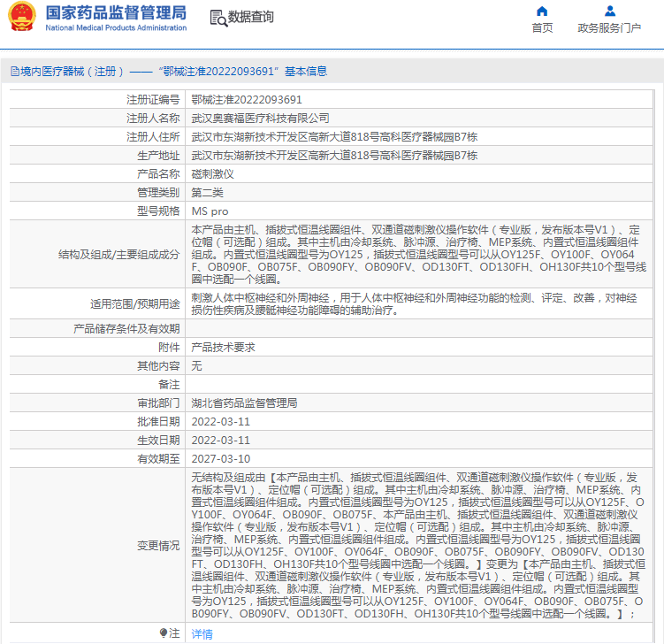
Task: Click the product name 磁刺激仪
Action: [212, 174]
